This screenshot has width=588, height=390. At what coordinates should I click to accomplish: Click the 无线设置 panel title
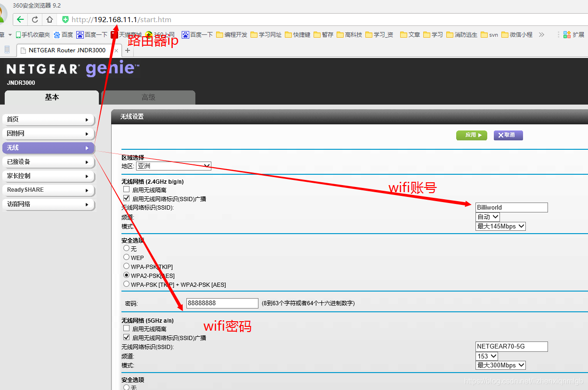(x=132, y=117)
